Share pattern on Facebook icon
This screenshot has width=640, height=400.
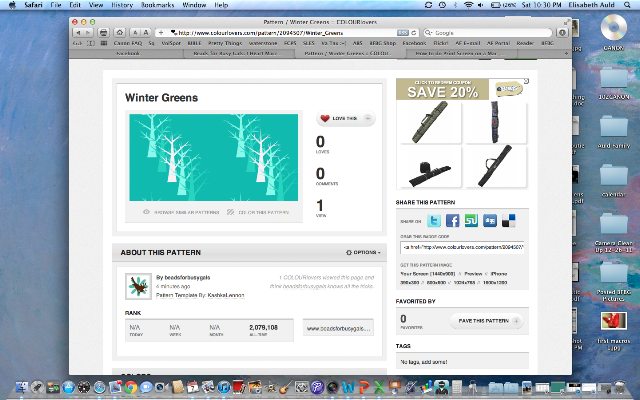pos(452,221)
